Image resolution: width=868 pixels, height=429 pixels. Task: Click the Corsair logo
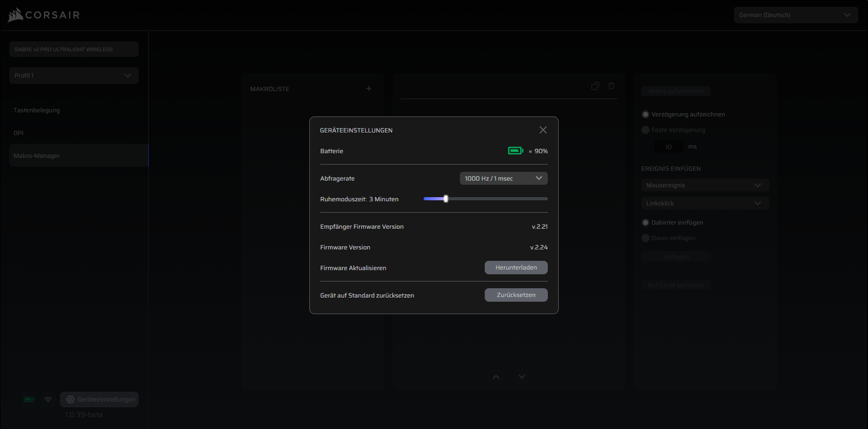click(44, 15)
